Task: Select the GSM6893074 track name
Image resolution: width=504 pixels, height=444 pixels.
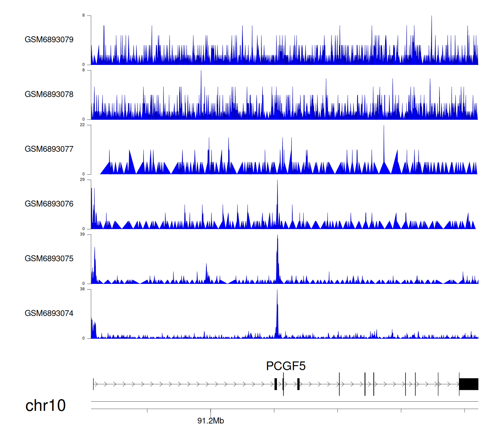Action: click(x=49, y=313)
